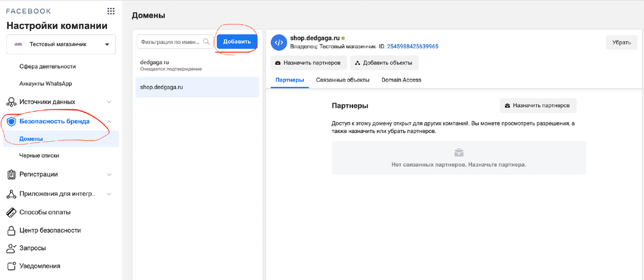
Task: Expand the Приложения для интегр. chevron
Action: point(109,194)
